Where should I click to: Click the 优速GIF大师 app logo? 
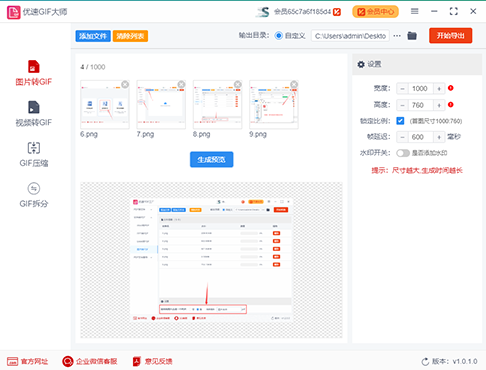click(14, 12)
